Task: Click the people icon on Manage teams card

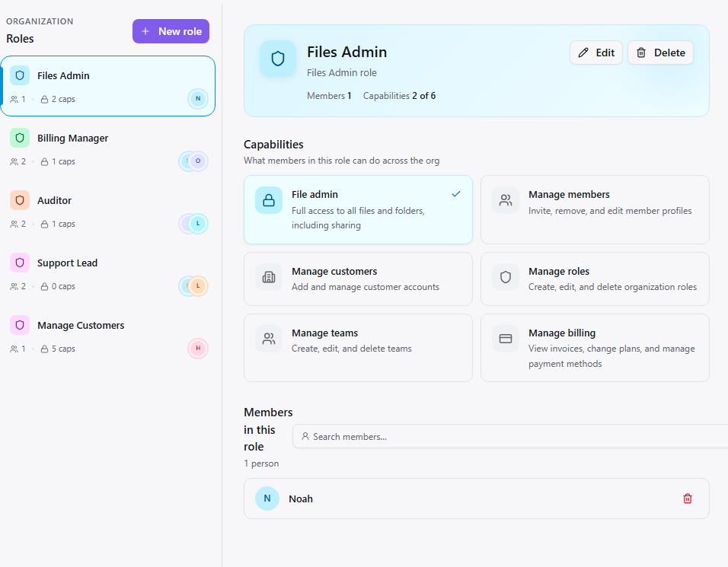Action: (x=269, y=339)
